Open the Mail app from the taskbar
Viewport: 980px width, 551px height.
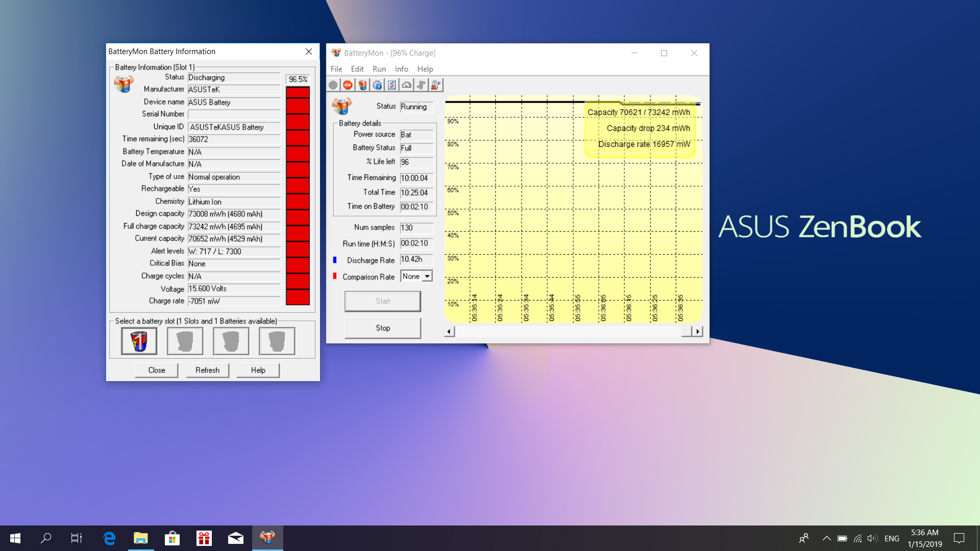[236, 538]
